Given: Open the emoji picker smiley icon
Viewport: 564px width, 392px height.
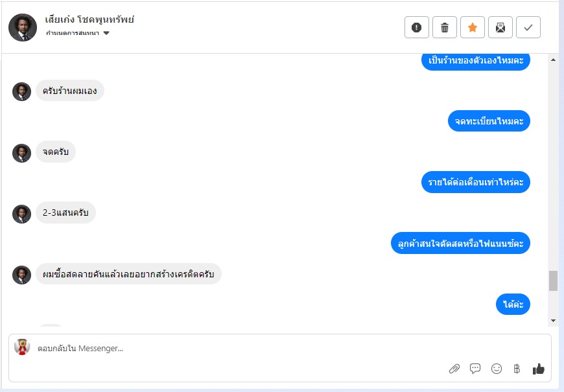Looking at the screenshot, I should coord(497,369).
